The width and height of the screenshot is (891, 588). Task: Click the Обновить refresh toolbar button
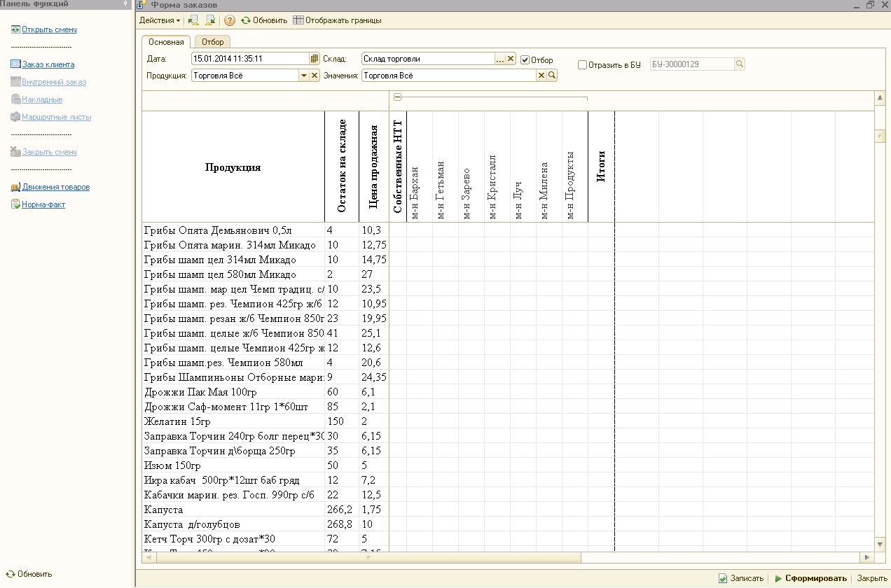[264, 20]
